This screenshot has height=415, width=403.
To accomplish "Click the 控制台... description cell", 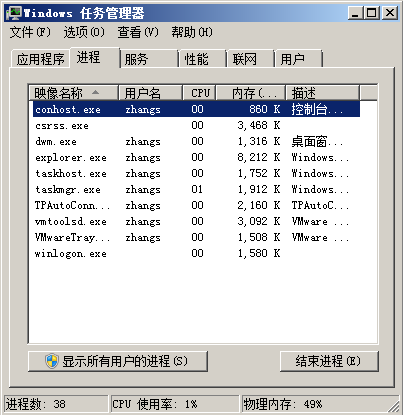I will [317, 109].
